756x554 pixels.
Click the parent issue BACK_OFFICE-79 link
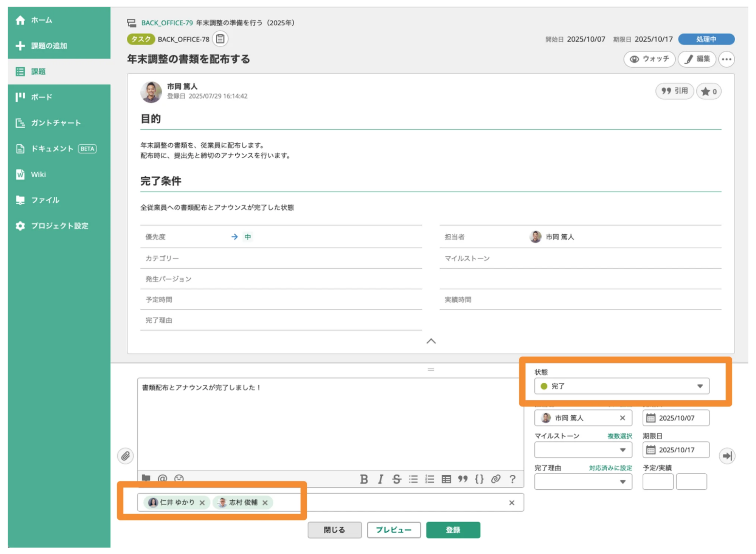167,23
